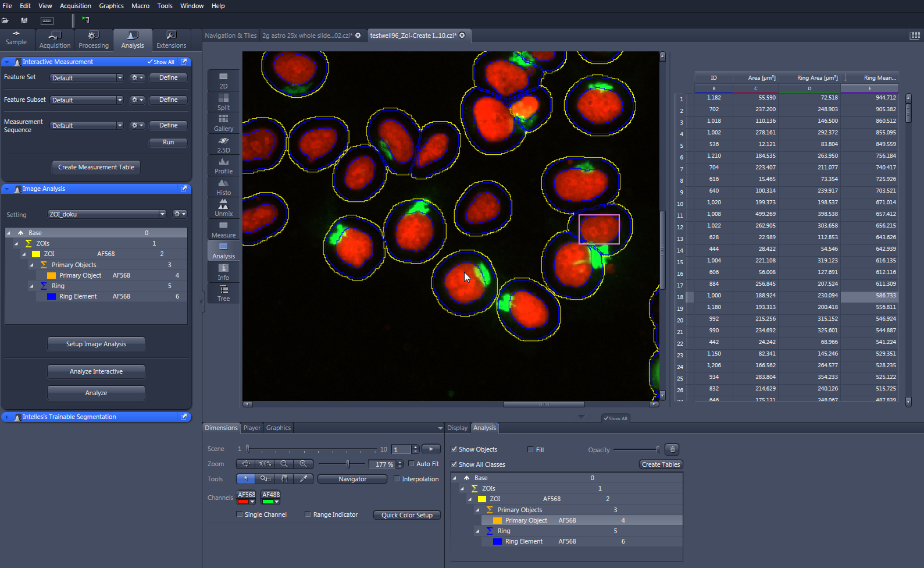This screenshot has width=924, height=568.
Task: Open the Macro menu
Action: (x=140, y=6)
